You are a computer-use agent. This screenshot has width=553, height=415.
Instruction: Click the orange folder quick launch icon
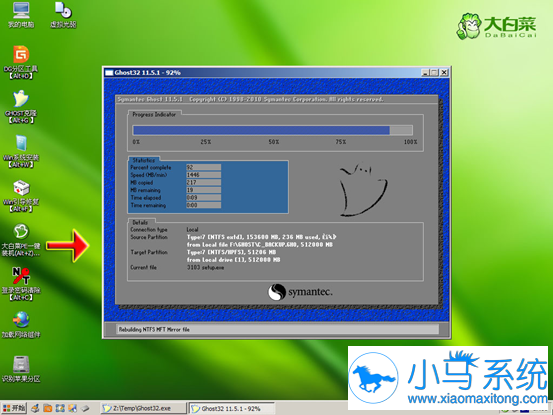[48, 408]
